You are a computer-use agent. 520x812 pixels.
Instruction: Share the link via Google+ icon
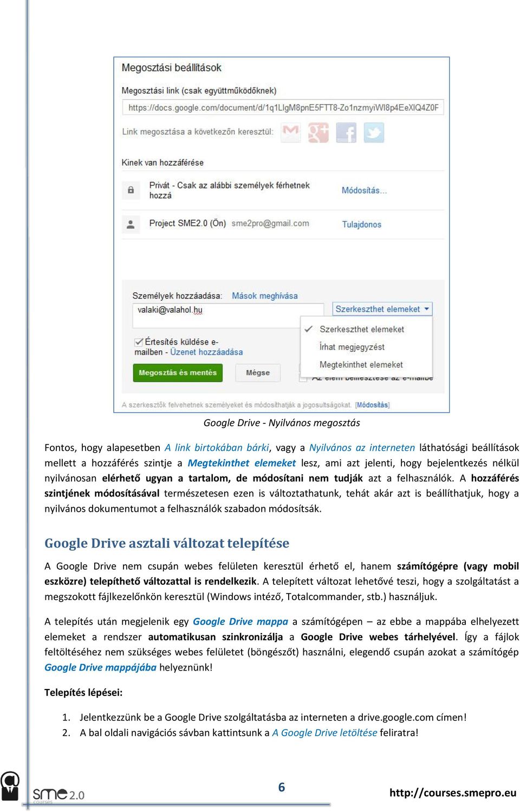coord(318,132)
